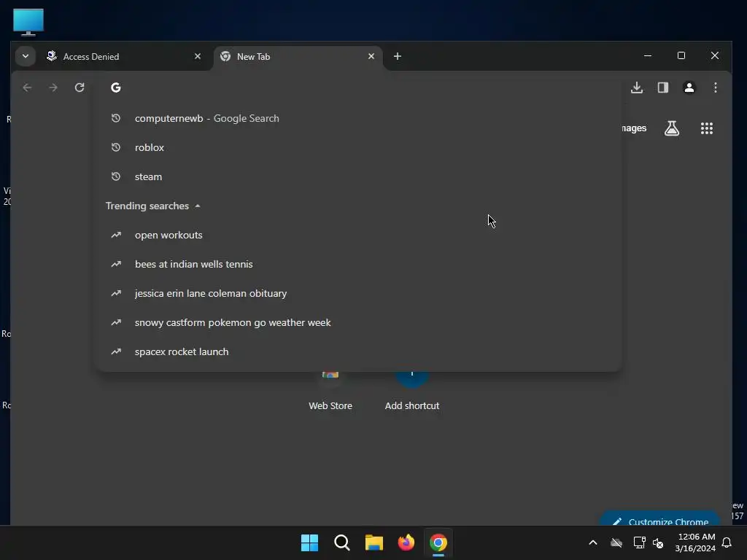The height and width of the screenshot is (560, 747).
Task: Click the Google G icon in address bar
Action: click(116, 87)
